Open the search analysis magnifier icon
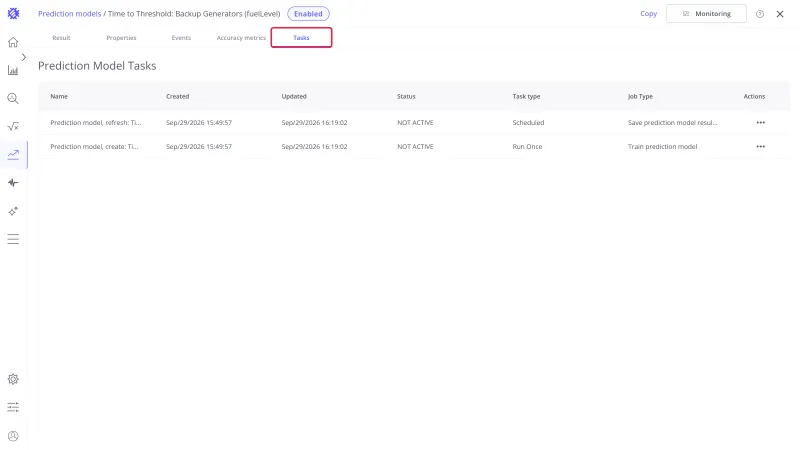This screenshot has width=800, height=450. (13, 98)
